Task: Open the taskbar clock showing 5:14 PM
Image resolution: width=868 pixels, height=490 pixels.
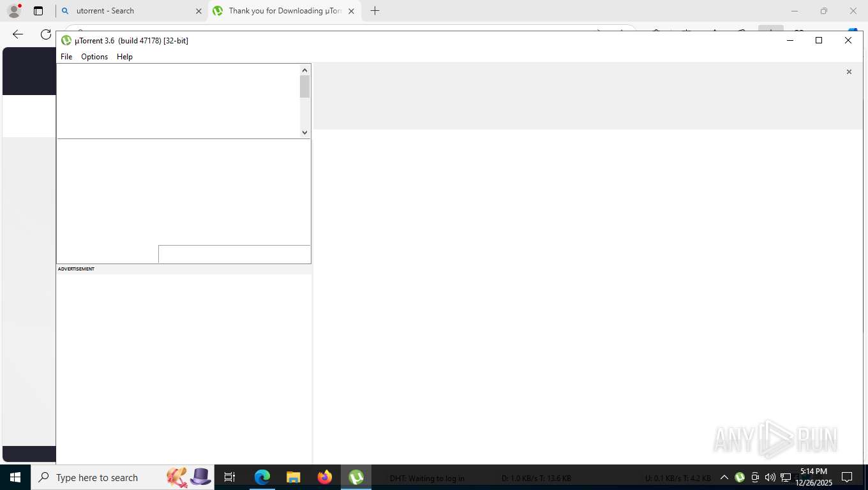Action: coord(814,477)
